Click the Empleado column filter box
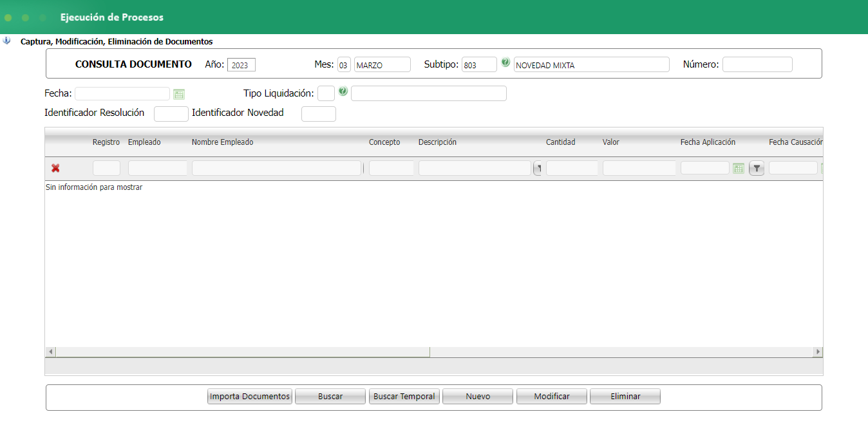This screenshot has width=868, height=423. coord(158,168)
